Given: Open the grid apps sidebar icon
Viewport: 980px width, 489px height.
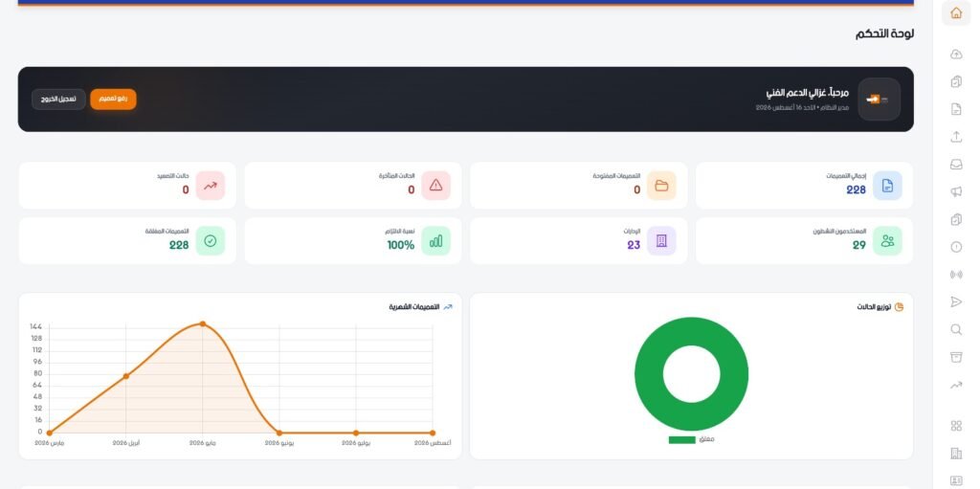Looking at the screenshot, I should (x=956, y=426).
